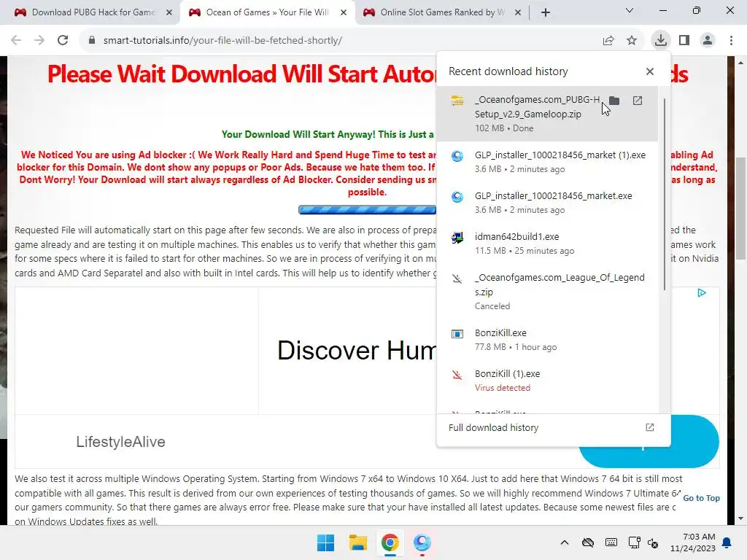The height and width of the screenshot is (560, 747).
Task: Click the Full download history external-link icon
Action: (650, 427)
